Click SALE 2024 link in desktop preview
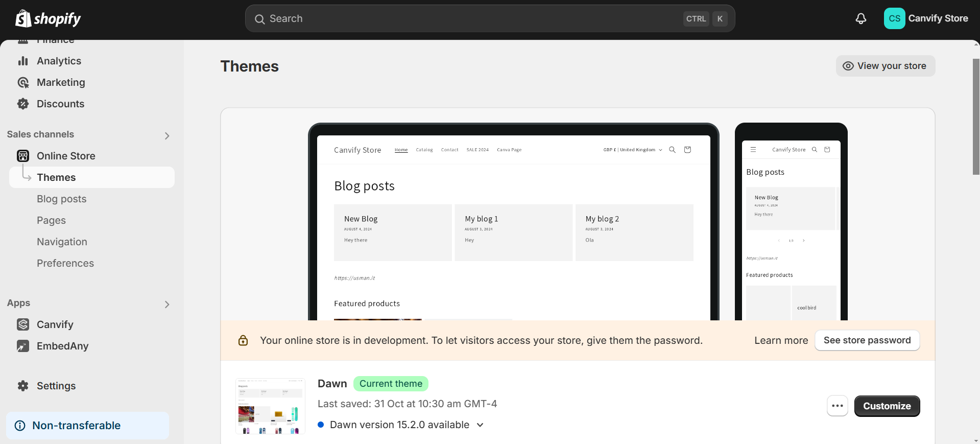The height and width of the screenshot is (444, 980). [477, 150]
